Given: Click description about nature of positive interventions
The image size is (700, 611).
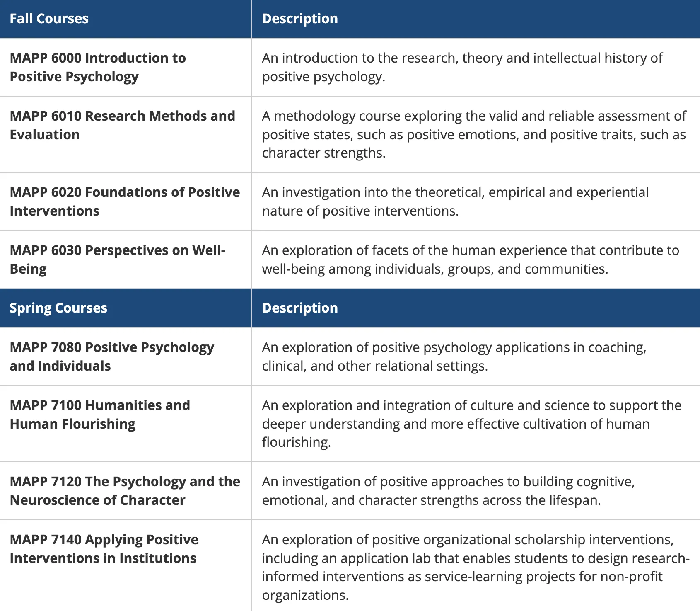Looking at the screenshot, I should [455, 201].
